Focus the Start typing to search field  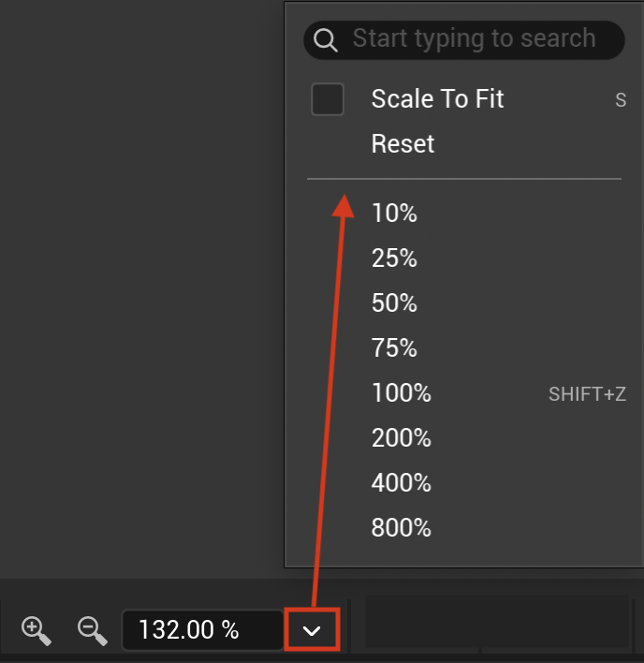[x=464, y=40]
